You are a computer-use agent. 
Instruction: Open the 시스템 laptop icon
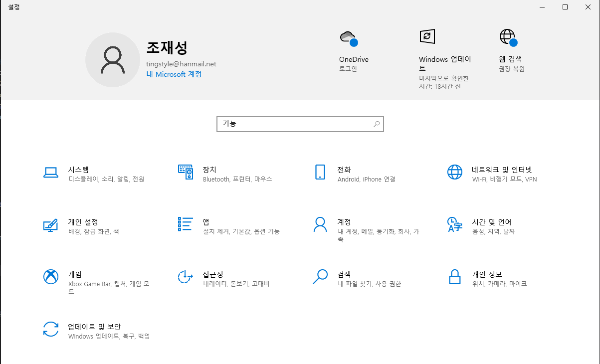pos(51,173)
